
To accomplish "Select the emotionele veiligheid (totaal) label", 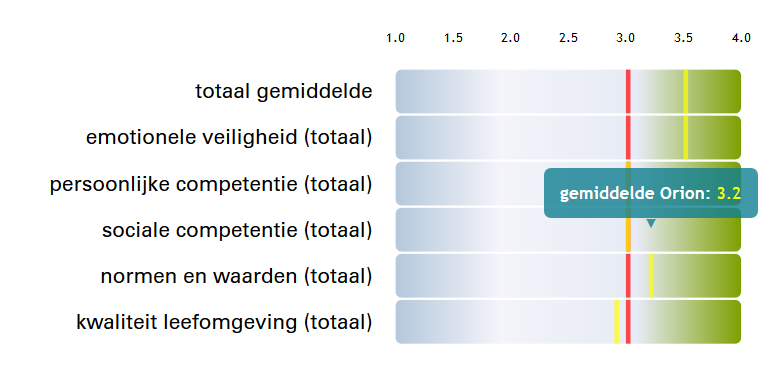I will (x=229, y=138).
